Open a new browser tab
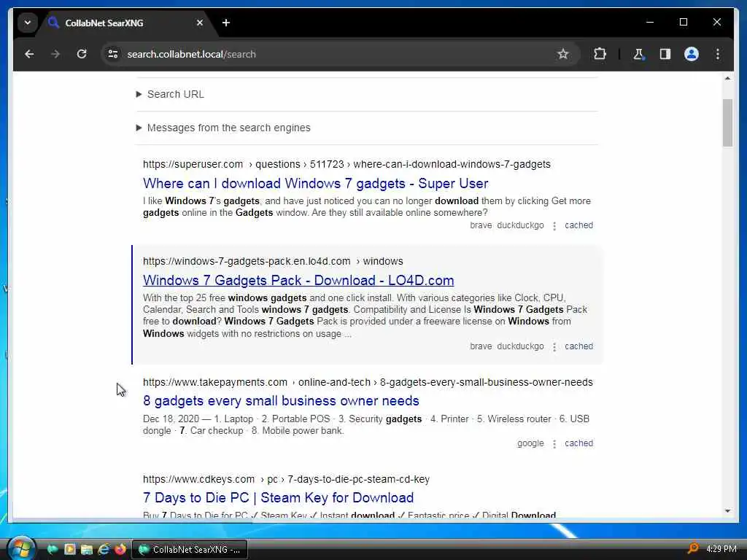747x560 pixels. [x=226, y=23]
